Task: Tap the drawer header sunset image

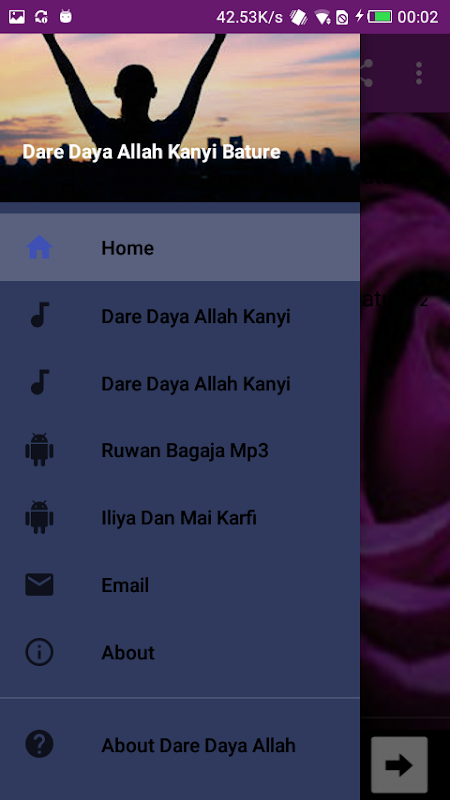Action: 180,118
